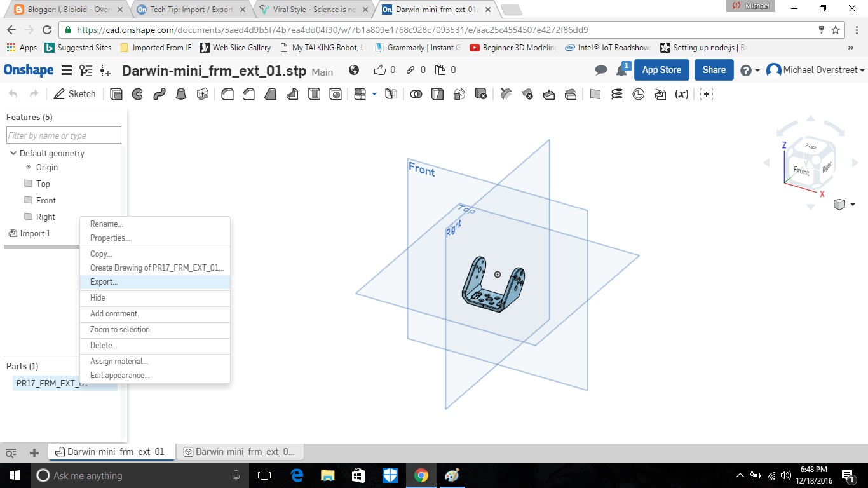The image size is (868, 488).
Task: Open the App Store
Action: 661,70
